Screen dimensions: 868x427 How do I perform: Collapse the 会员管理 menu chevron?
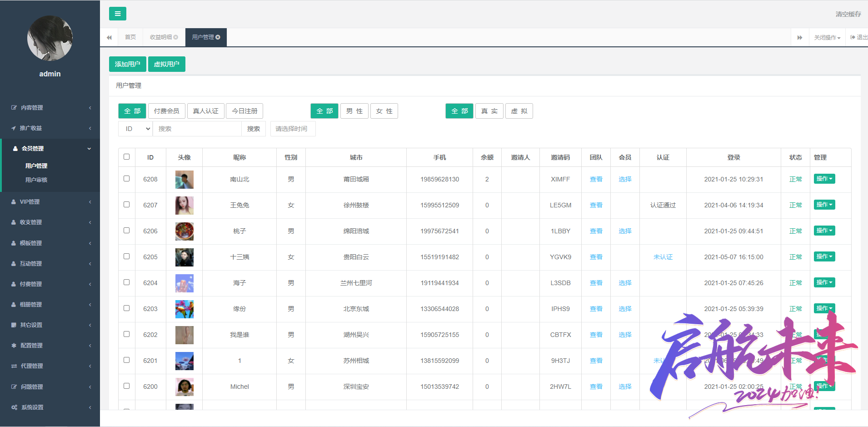click(90, 149)
